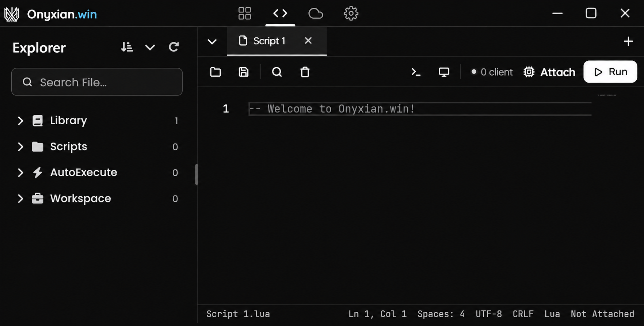The width and height of the screenshot is (644, 326).
Task: Click the explorer panel resize handle
Action: point(197,174)
